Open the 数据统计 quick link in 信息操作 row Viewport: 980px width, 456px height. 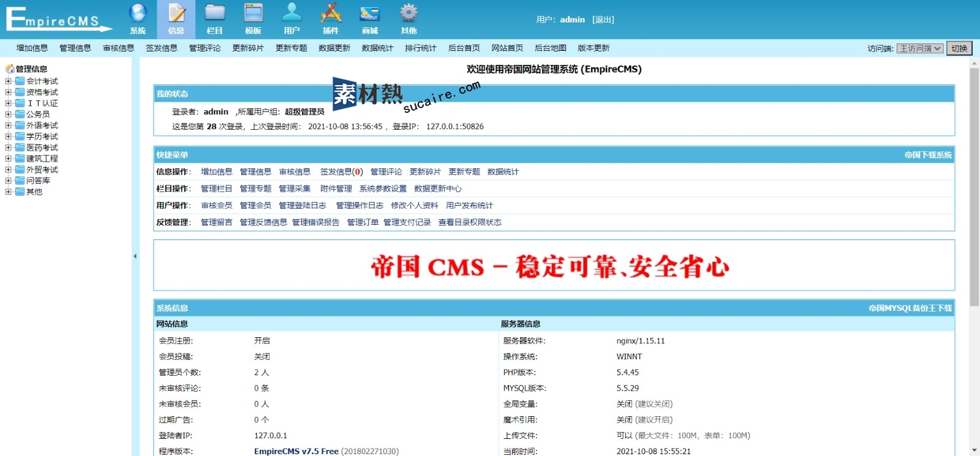tap(503, 172)
